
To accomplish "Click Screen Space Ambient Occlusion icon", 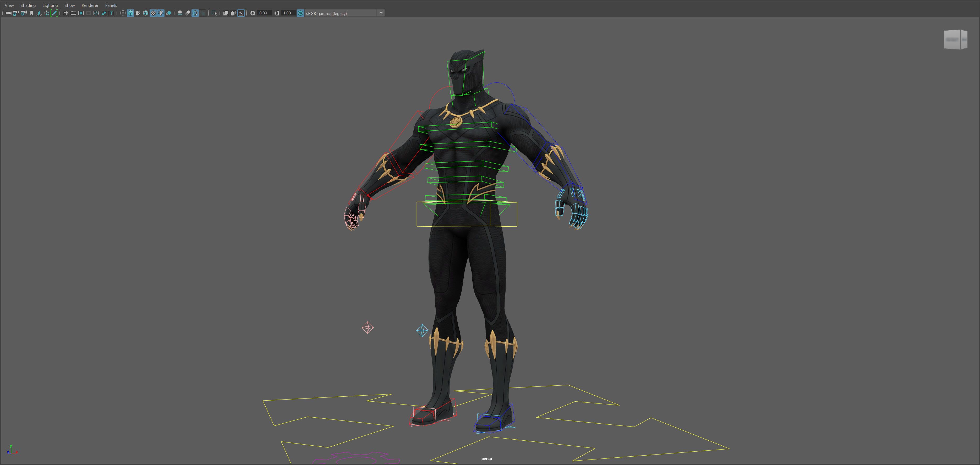I will (180, 13).
